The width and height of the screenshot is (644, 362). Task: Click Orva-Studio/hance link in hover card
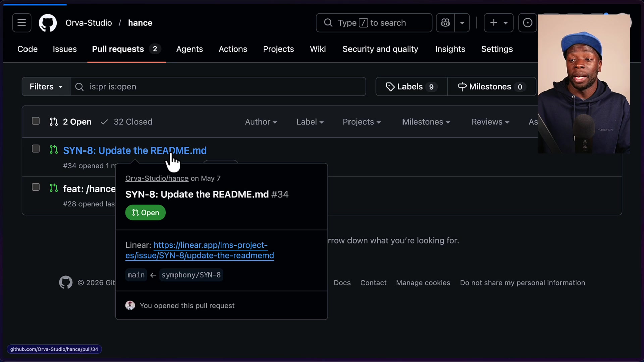157,178
